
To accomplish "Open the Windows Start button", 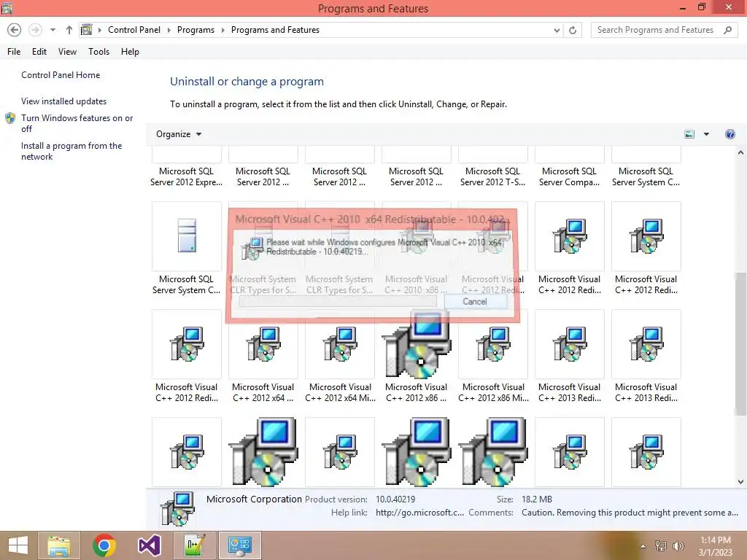I will point(18,545).
